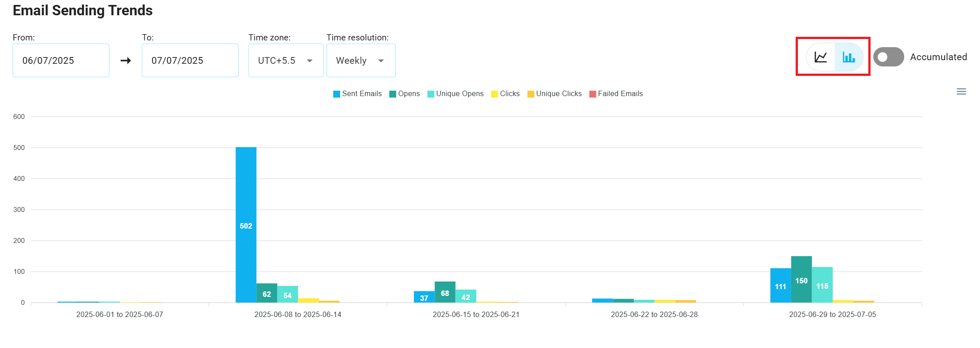This screenshot has width=980, height=348.
Task: Click the Clicks yellow legend swatch
Action: point(495,94)
